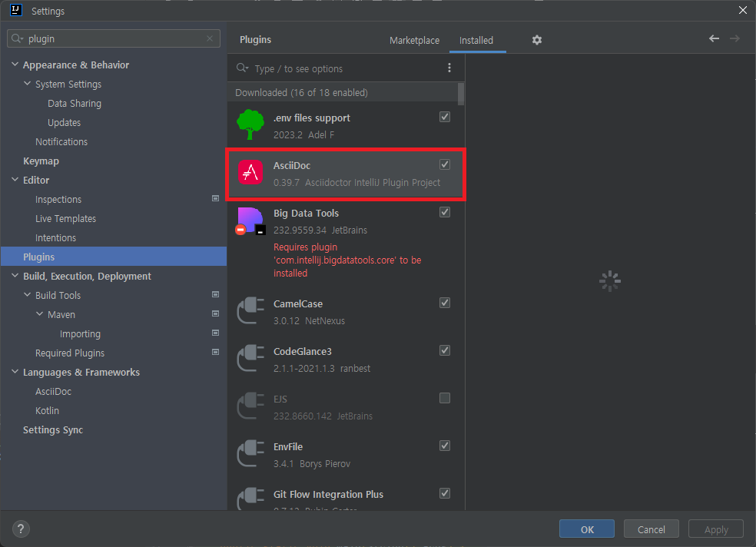
Task: Click the project-level marker beside Importing
Action: [x=216, y=333]
